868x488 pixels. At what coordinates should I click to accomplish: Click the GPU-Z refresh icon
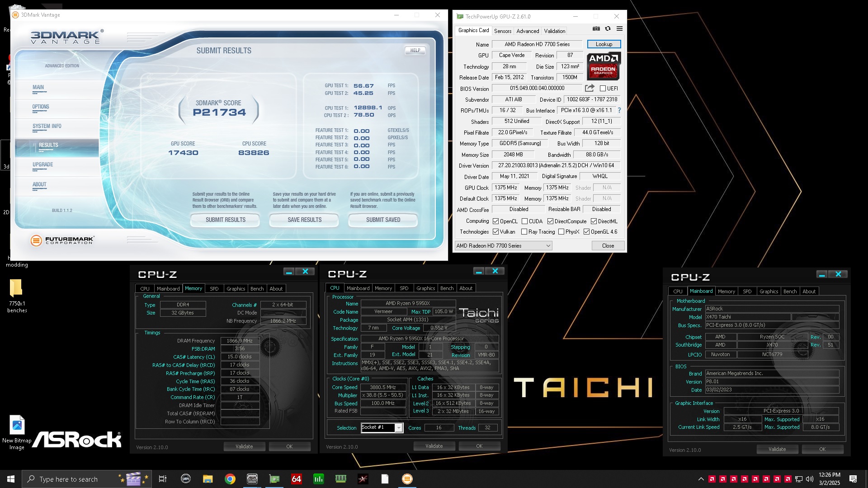(608, 29)
